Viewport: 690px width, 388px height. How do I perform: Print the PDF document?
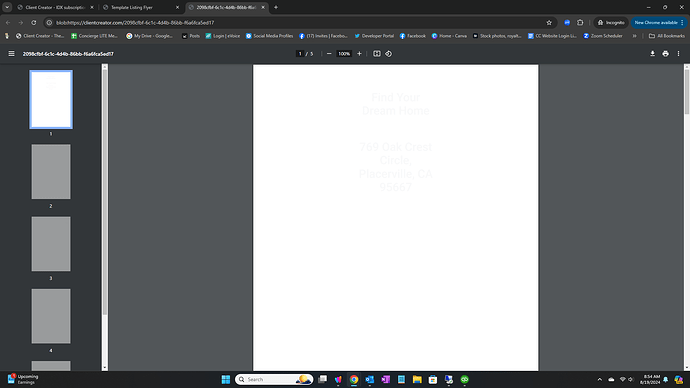pyautogui.click(x=665, y=54)
